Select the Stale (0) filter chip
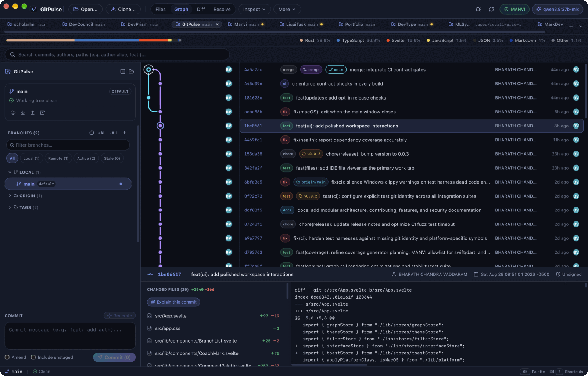 click(x=112, y=158)
